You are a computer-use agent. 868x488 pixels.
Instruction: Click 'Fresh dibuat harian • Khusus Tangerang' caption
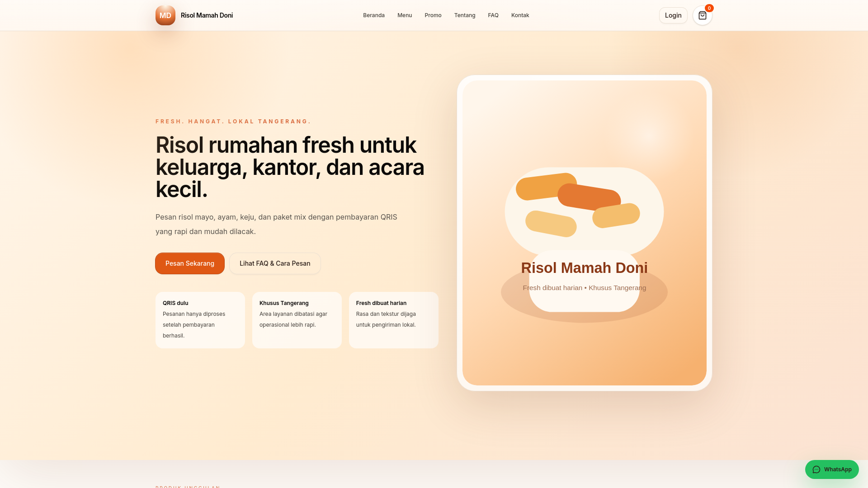point(585,288)
